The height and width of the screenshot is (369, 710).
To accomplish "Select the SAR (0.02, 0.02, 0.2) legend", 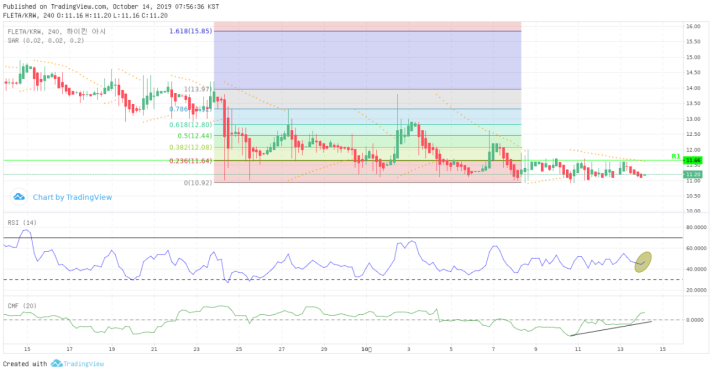I will [x=46, y=41].
